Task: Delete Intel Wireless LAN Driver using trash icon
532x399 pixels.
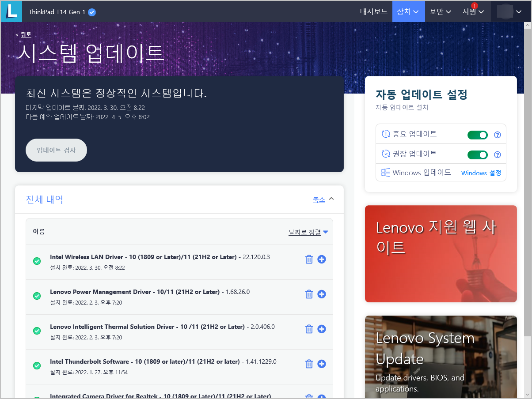Action: coord(308,259)
